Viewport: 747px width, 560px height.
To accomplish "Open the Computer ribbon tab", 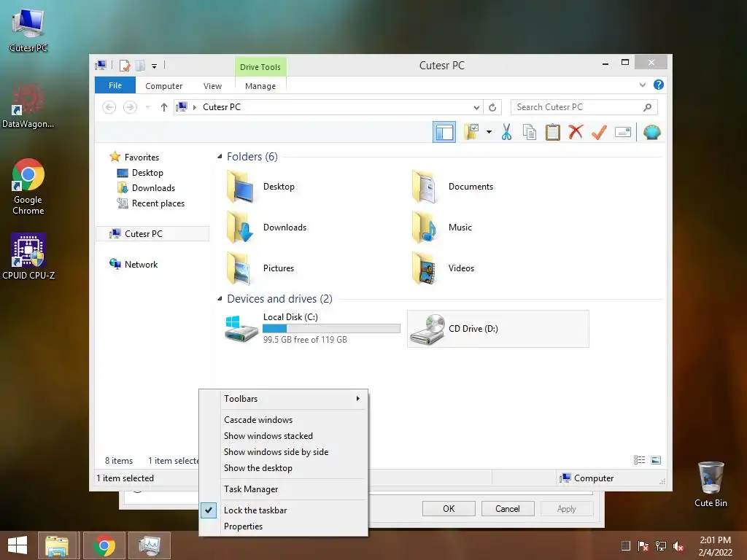I will click(163, 86).
